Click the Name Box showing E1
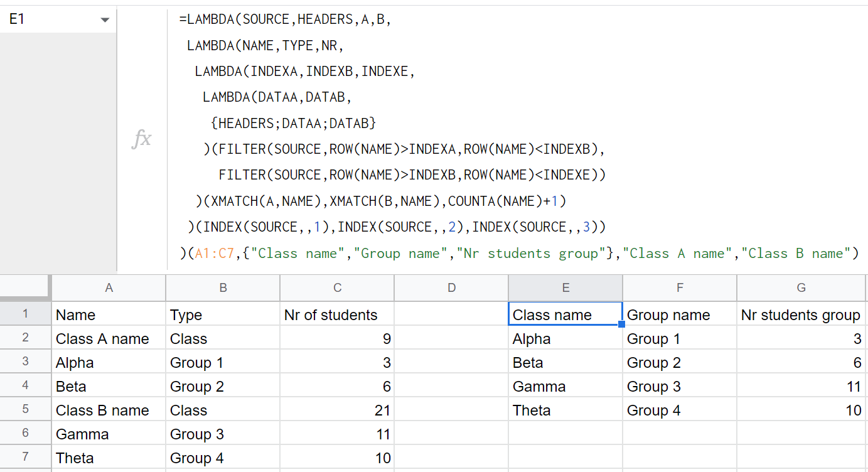Viewport: 868px width, 472px height. pyautogui.click(x=58, y=19)
